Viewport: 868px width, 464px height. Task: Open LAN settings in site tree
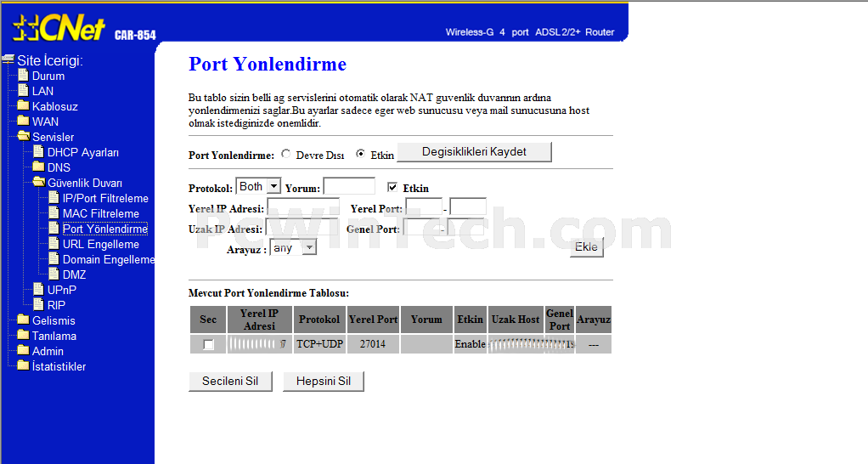point(42,92)
